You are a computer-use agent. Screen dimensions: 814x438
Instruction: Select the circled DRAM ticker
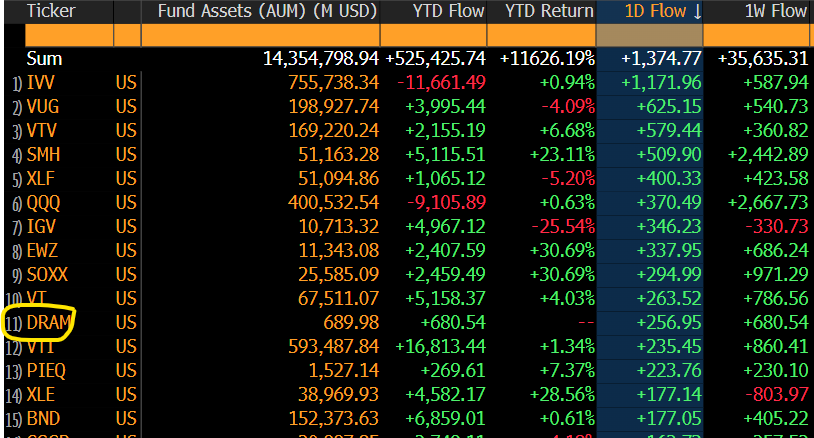(50, 322)
